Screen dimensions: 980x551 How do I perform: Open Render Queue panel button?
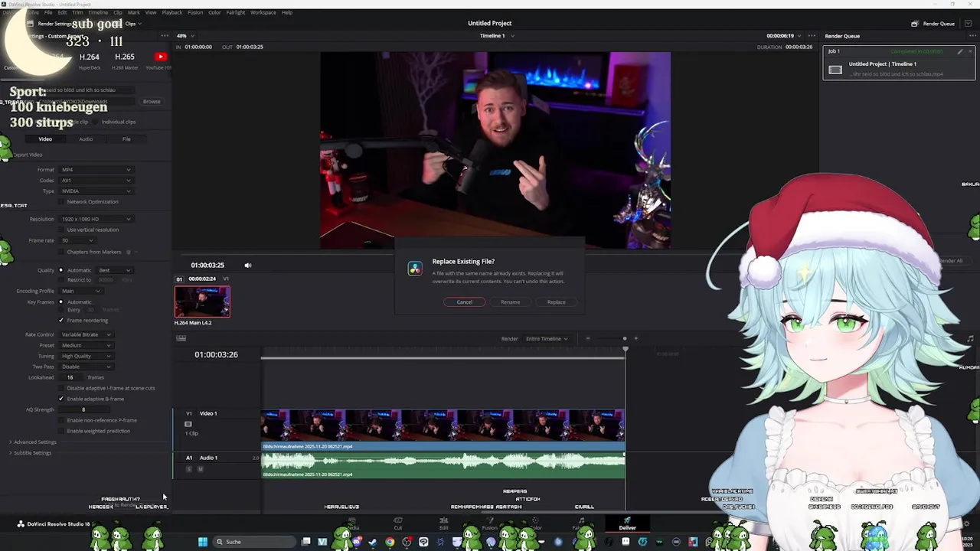coord(933,24)
